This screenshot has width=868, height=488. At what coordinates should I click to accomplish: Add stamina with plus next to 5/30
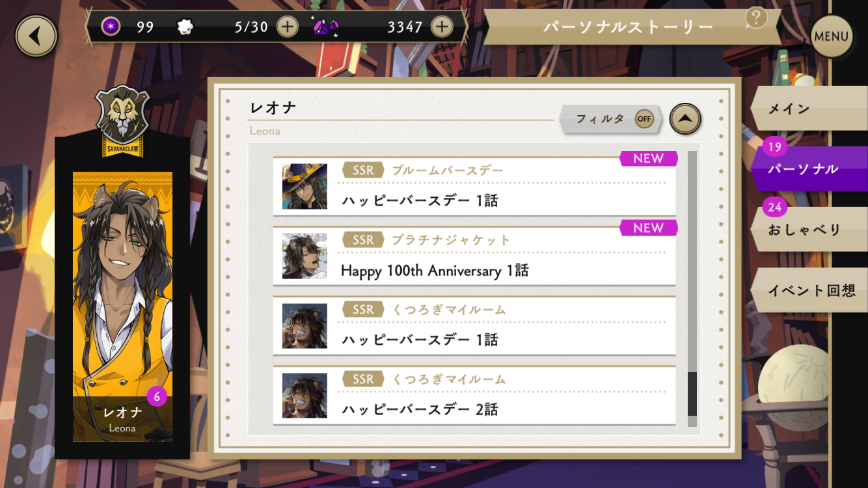click(287, 27)
